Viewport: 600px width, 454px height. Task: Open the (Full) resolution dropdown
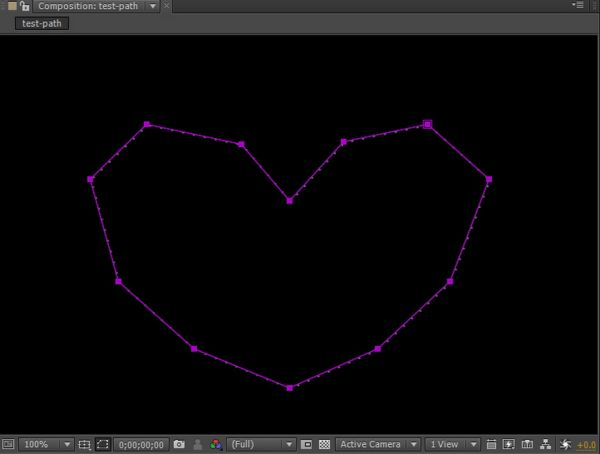(261, 444)
